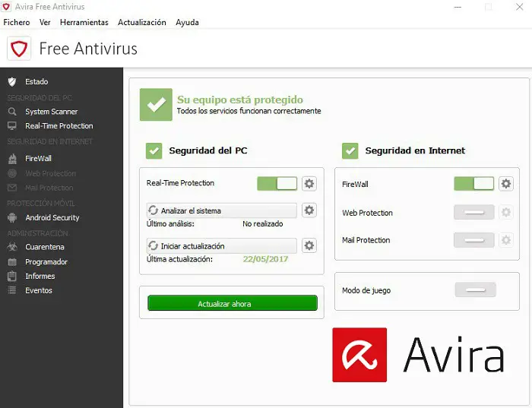532x408 pixels.
Task: Click the refresh icon on Analizar el sistema
Action: coord(153,210)
